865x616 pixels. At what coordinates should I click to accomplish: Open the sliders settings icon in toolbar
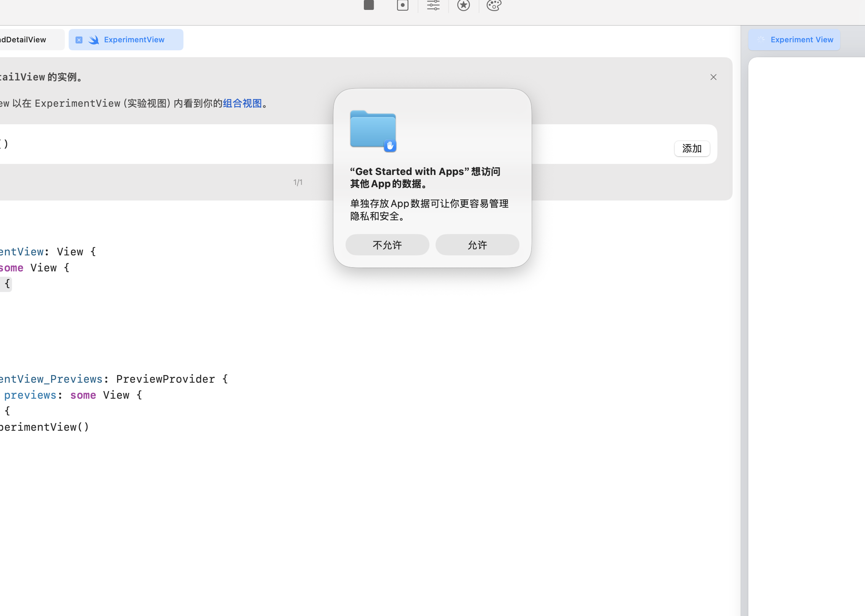tap(433, 5)
